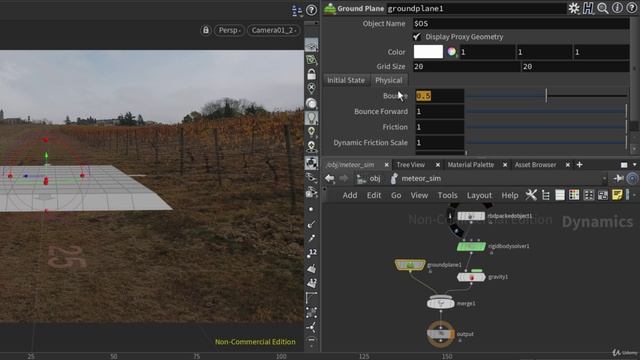Toggle the viewport lock camera padlock icon
Screen dimensions: 640x360
click(311, 74)
